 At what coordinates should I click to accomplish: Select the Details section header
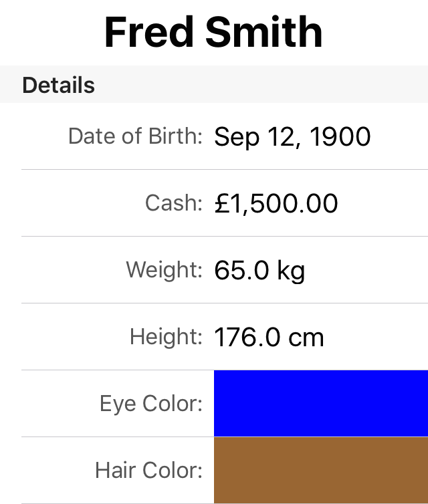59,86
